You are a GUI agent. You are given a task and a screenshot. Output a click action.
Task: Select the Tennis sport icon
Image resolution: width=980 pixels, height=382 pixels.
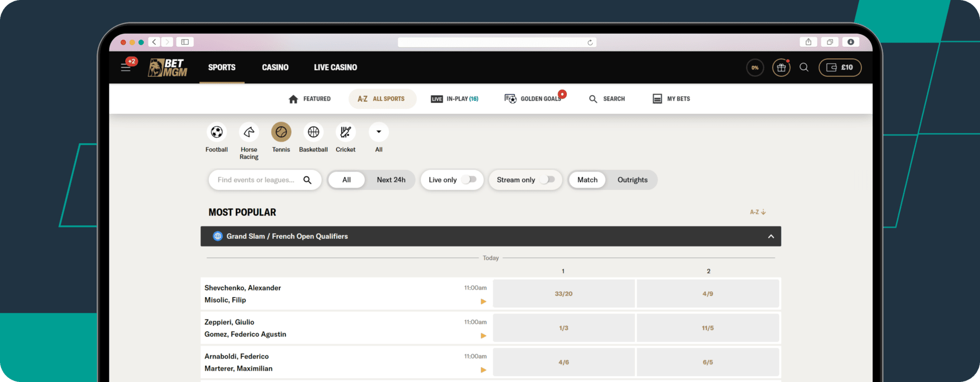click(281, 132)
